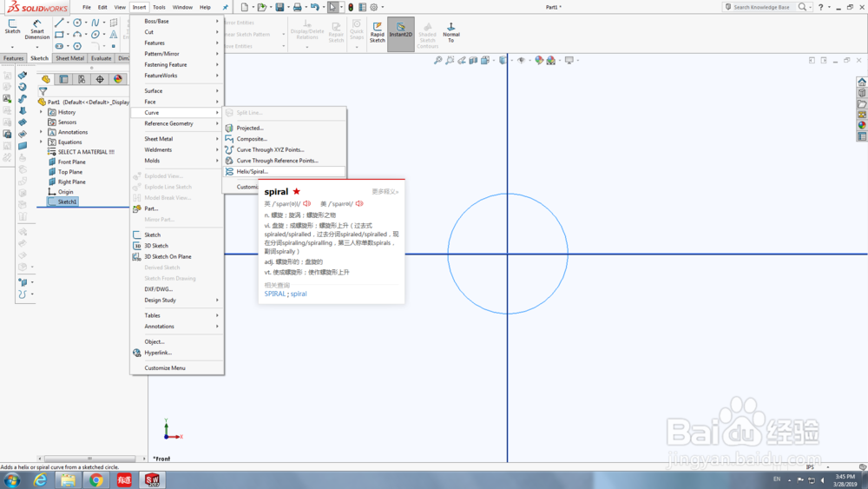Screen dimensions: 868x489
Task: Switch to the Sheet Metal tab
Action: pos(69,58)
